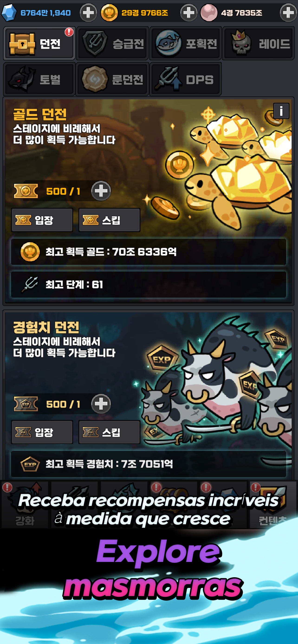
Task: Switch to the 승급전 promotion tab
Action: [x=112, y=44]
